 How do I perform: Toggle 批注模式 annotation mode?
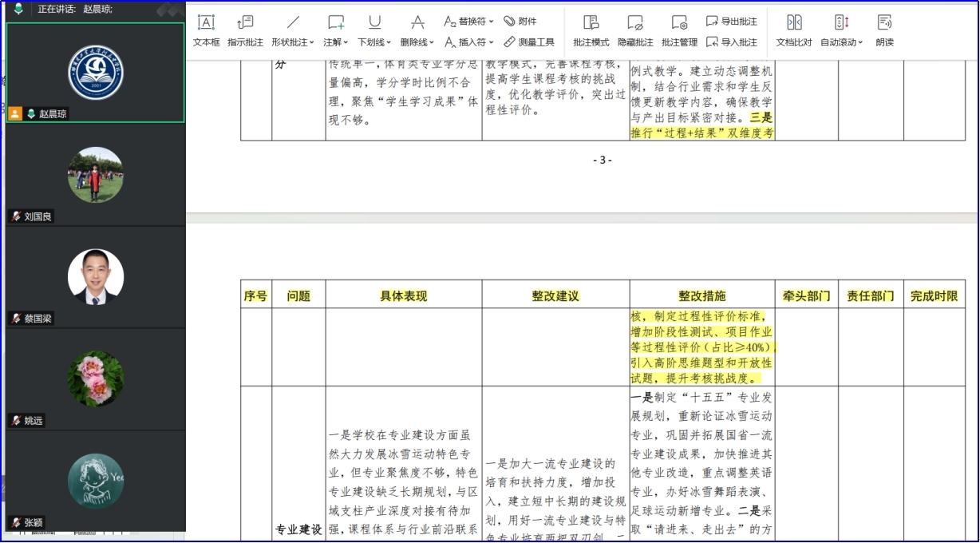click(591, 30)
